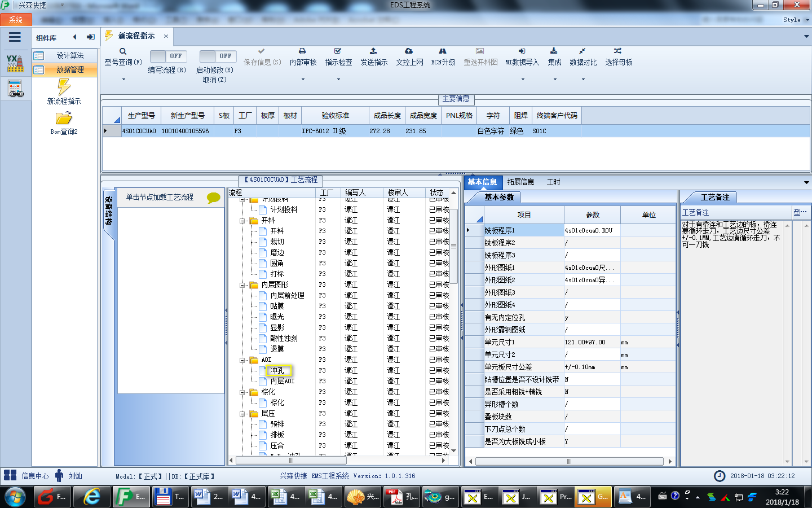Select 酸性蚀刻 process in tree
This screenshot has width=812, height=508.
[x=284, y=338]
